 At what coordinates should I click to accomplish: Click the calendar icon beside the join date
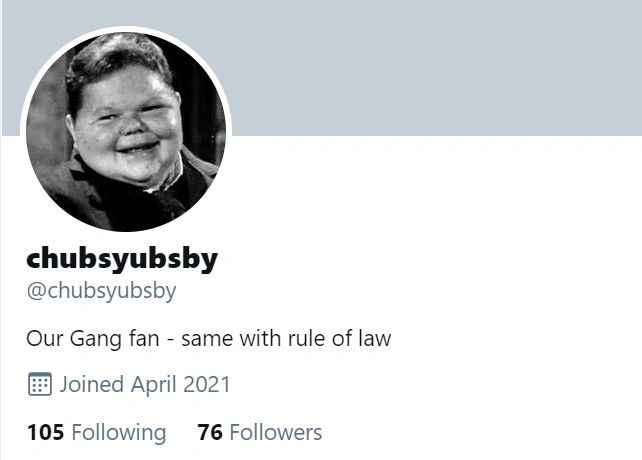point(40,384)
